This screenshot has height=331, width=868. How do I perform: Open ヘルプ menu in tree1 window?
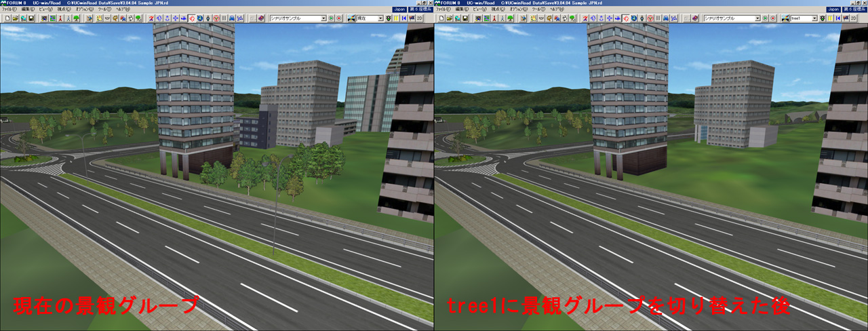click(557, 9)
